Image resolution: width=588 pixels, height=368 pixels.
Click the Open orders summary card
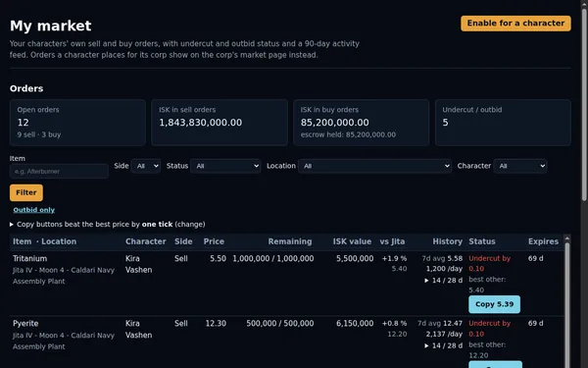(77, 123)
